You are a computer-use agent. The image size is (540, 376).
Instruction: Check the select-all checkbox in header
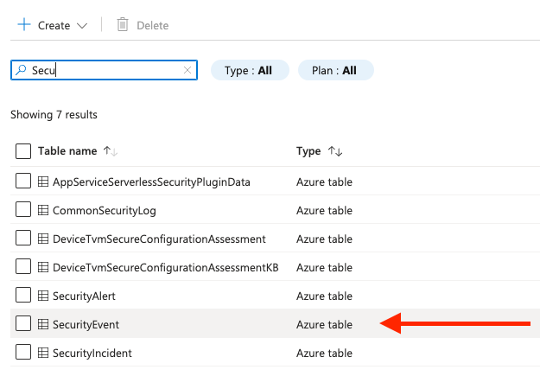click(23, 151)
